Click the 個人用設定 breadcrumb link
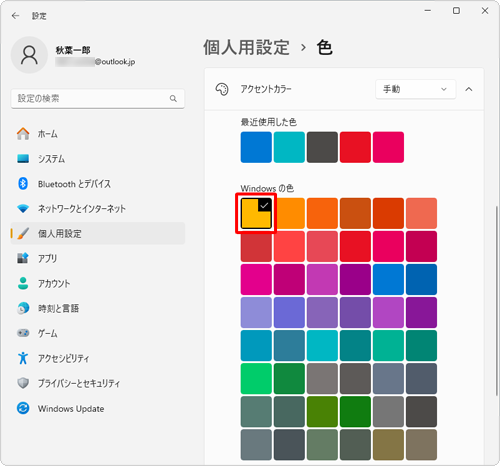 246,47
